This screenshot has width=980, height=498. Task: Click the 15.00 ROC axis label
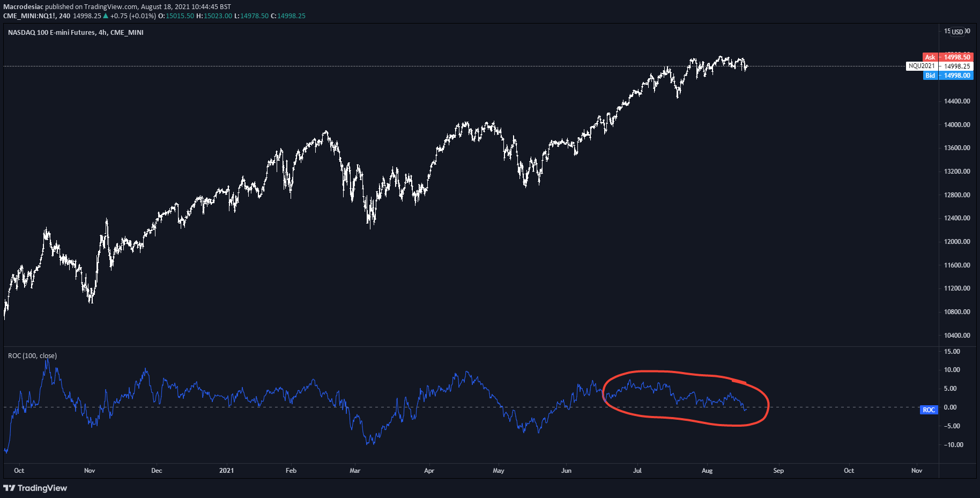point(952,351)
